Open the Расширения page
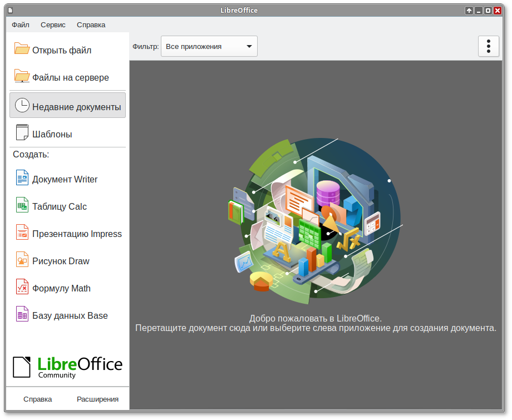This screenshot has width=512, height=420. point(99,399)
